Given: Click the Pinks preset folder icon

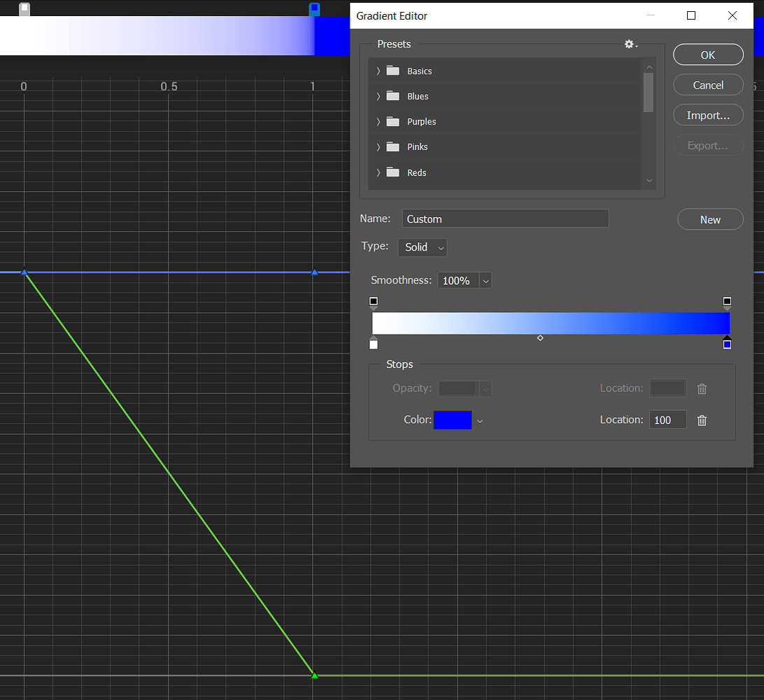Looking at the screenshot, I should [392, 146].
